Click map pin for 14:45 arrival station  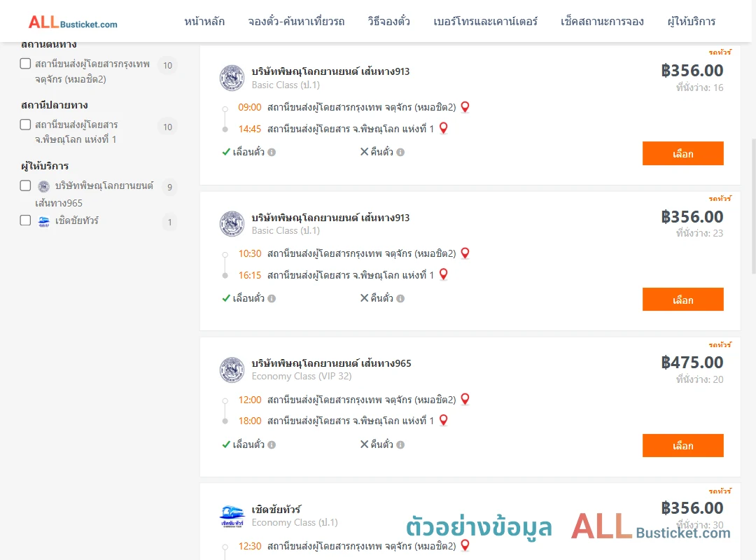[444, 128]
